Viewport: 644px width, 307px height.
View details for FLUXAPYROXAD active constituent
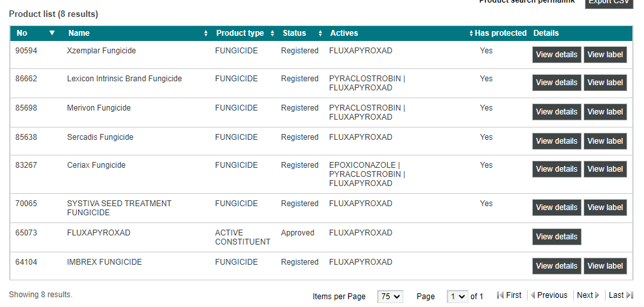pyautogui.click(x=556, y=237)
